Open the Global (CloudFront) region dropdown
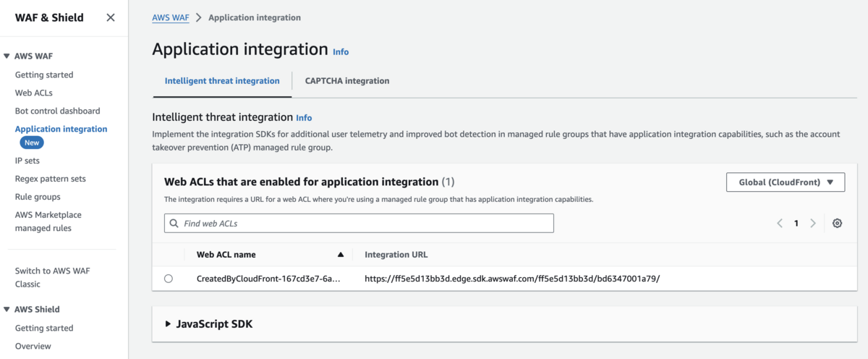This screenshot has width=868, height=359. tap(786, 182)
